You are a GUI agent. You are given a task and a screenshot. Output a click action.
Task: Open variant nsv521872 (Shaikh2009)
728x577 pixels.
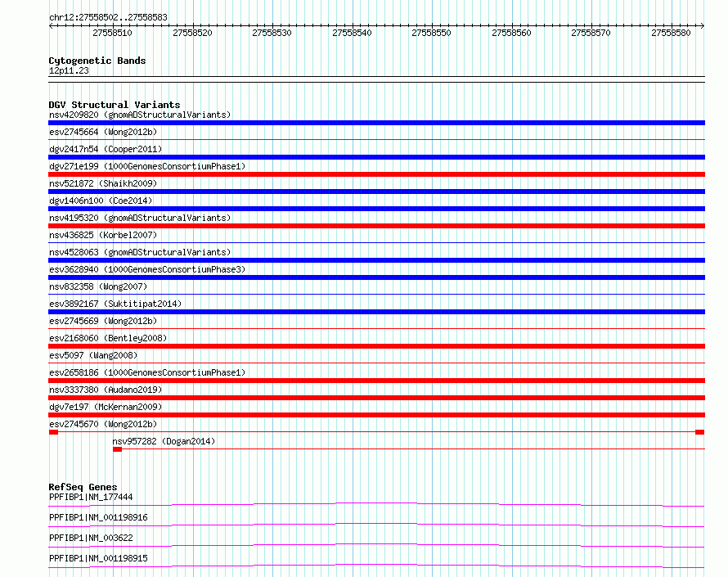[x=103, y=183]
